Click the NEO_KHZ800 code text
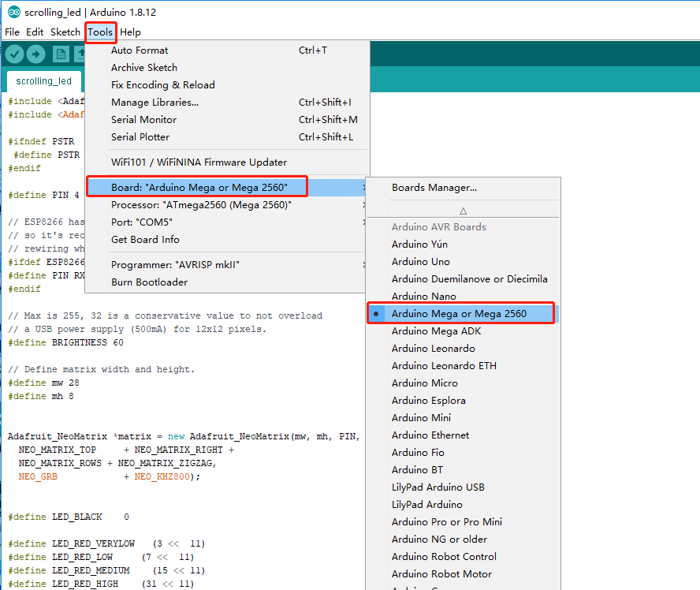This screenshot has height=590, width=700. 162,476
